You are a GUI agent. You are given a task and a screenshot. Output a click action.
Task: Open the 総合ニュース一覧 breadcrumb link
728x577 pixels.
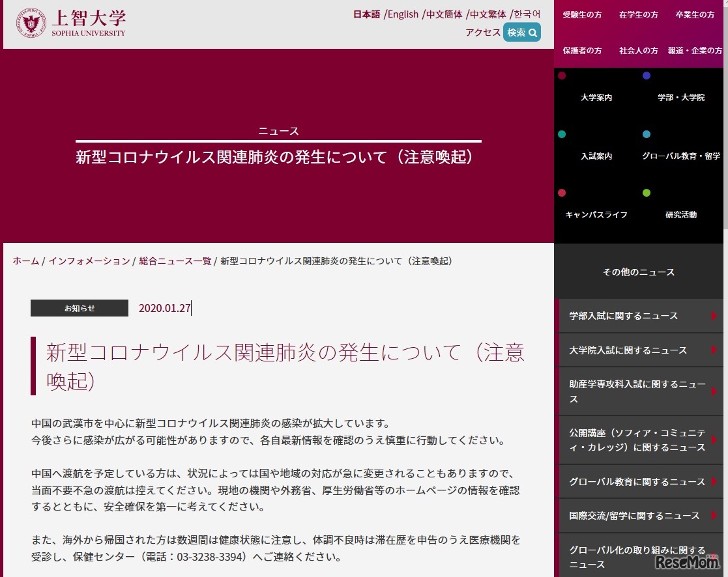174,260
